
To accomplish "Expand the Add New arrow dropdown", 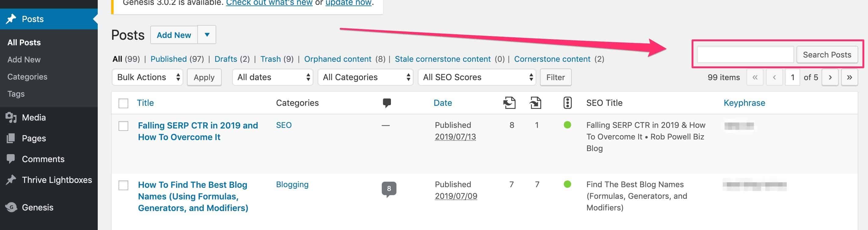I will tap(207, 35).
